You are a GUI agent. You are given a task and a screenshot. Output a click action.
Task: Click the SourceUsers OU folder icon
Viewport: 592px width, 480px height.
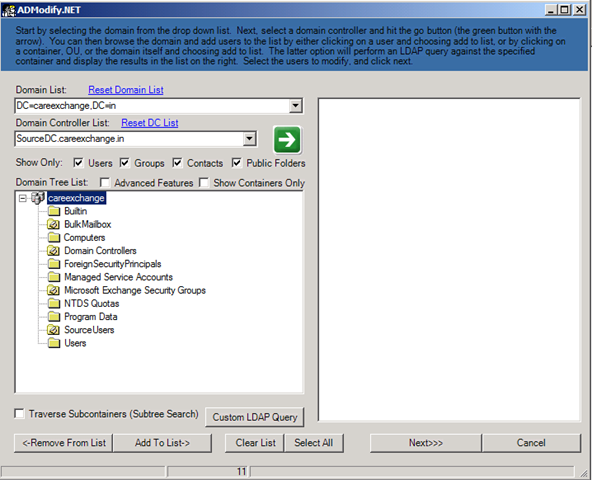pos(54,330)
